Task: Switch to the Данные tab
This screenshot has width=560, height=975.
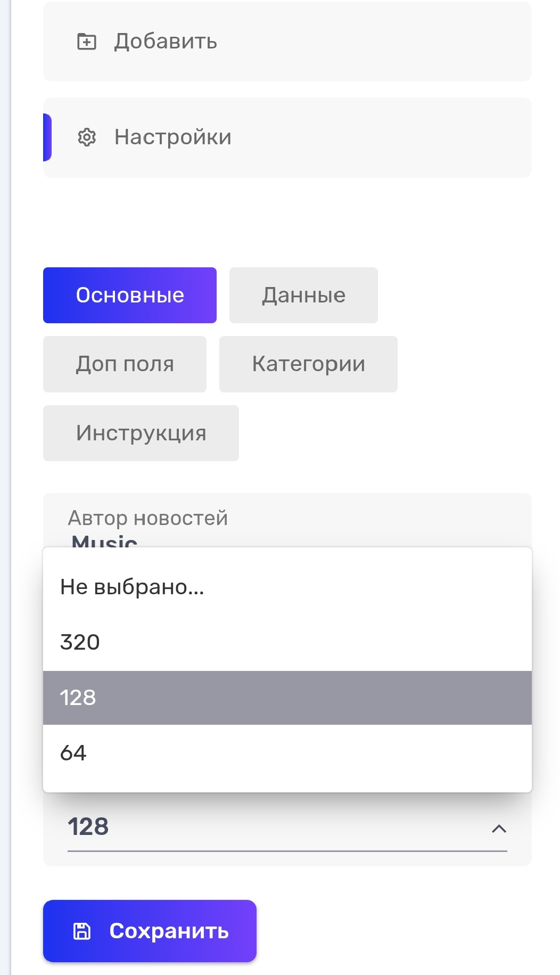Action: 303,295
